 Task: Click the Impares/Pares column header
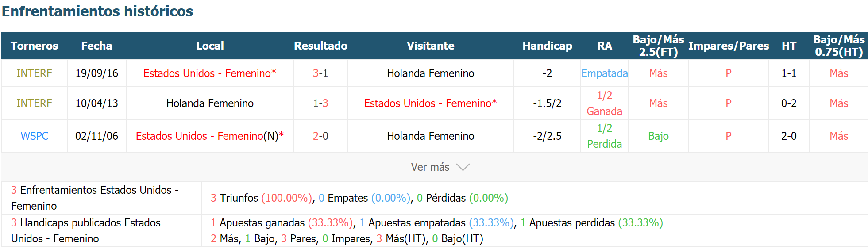(x=728, y=46)
